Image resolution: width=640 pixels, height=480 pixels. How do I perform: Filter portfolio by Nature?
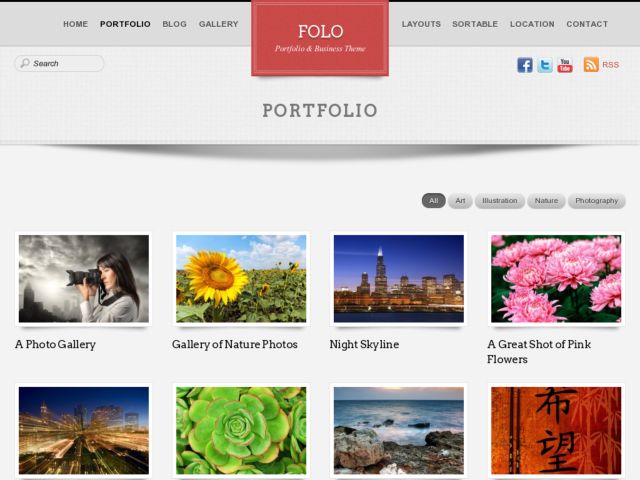click(x=546, y=200)
